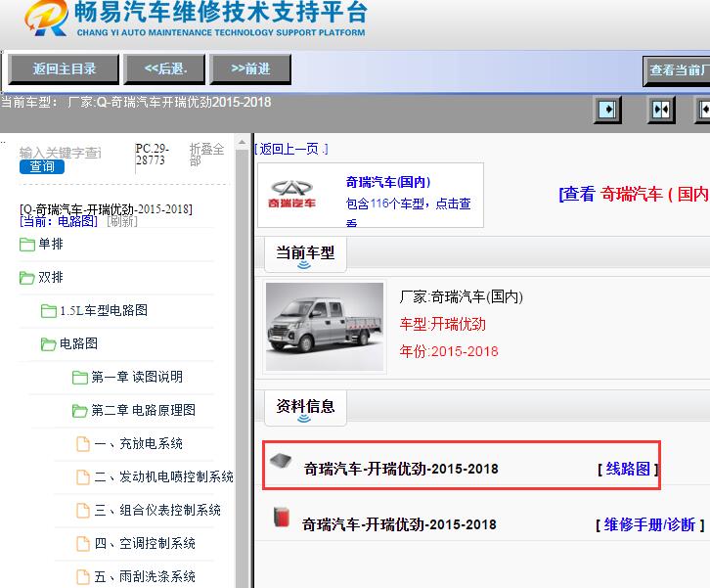
Task: Click page icon beside 发动机电喷控制系统
Action: pyautogui.click(x=83, y=477)
